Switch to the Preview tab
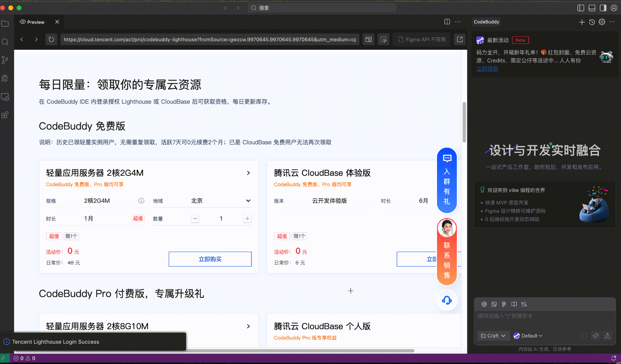The height and width of the screenshot is (364, 621). pos(35,22)
